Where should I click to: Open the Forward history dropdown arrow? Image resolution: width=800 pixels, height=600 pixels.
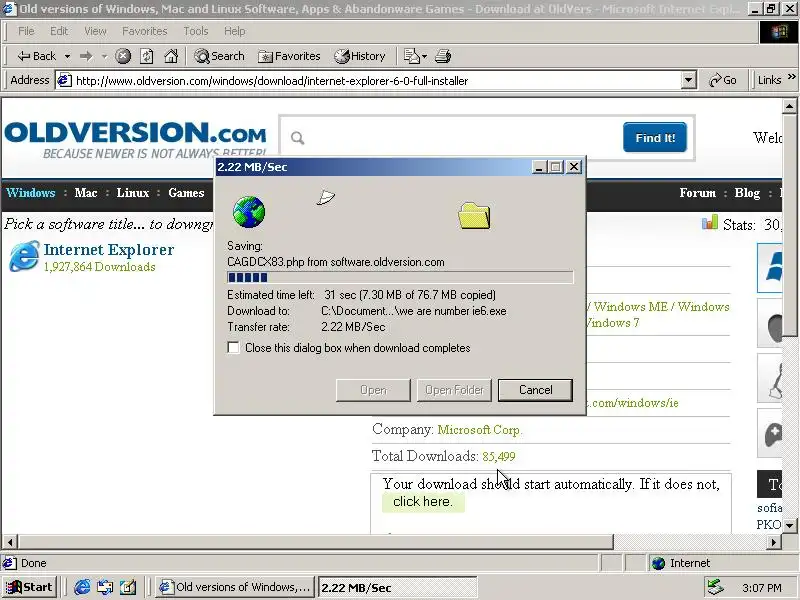pos(105,57)
